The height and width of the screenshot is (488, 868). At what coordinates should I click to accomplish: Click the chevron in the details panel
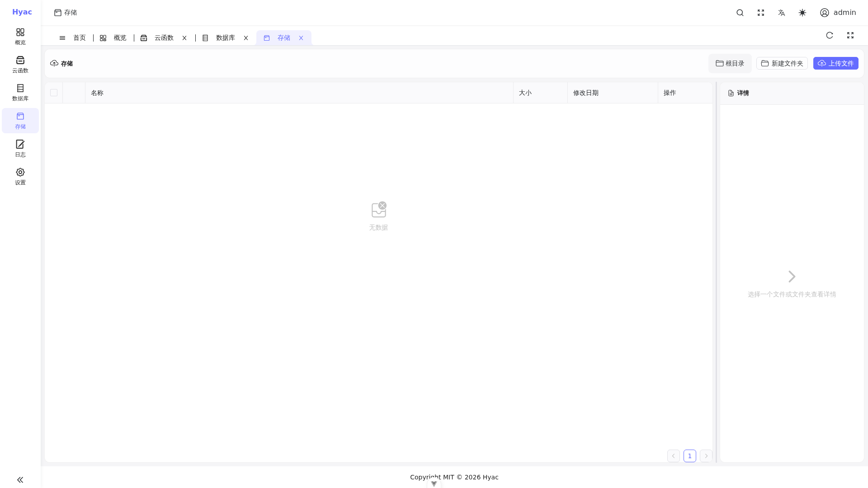click(x=792, y=277)
